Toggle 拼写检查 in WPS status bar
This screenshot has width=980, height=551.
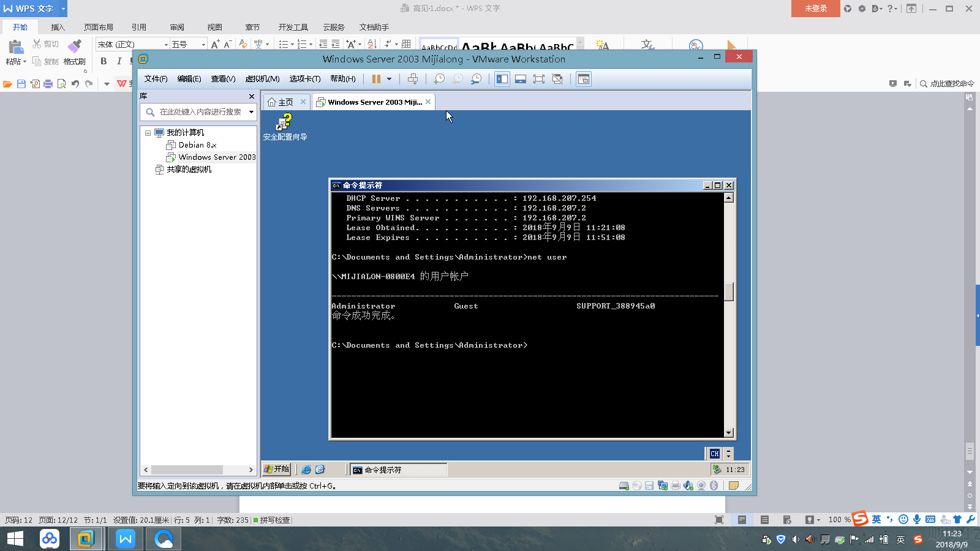[271, 520]
